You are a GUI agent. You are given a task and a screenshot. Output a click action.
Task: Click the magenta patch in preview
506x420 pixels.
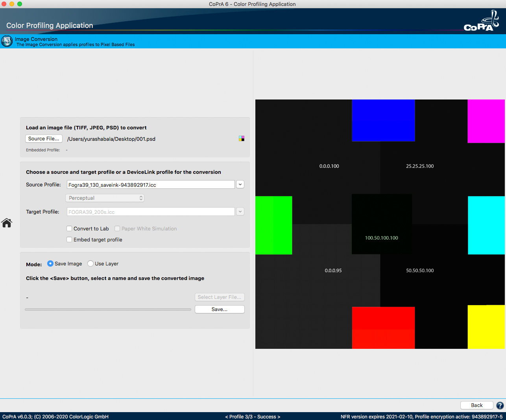coord(486,121)
